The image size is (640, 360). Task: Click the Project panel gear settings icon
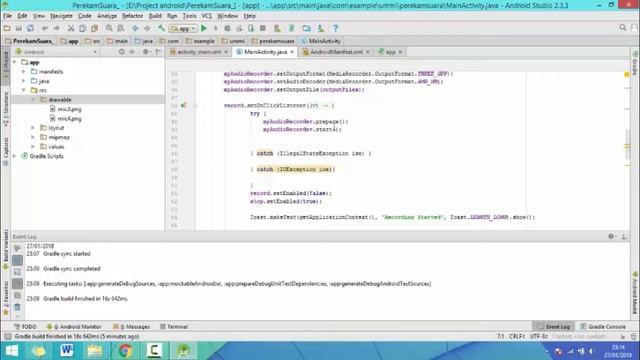(x=146, y=52)
